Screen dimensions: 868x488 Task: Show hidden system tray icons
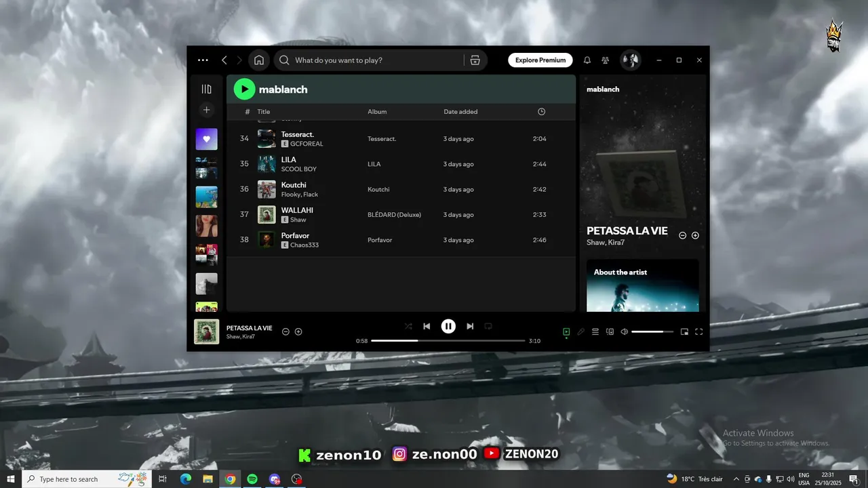tap(736, 479)
